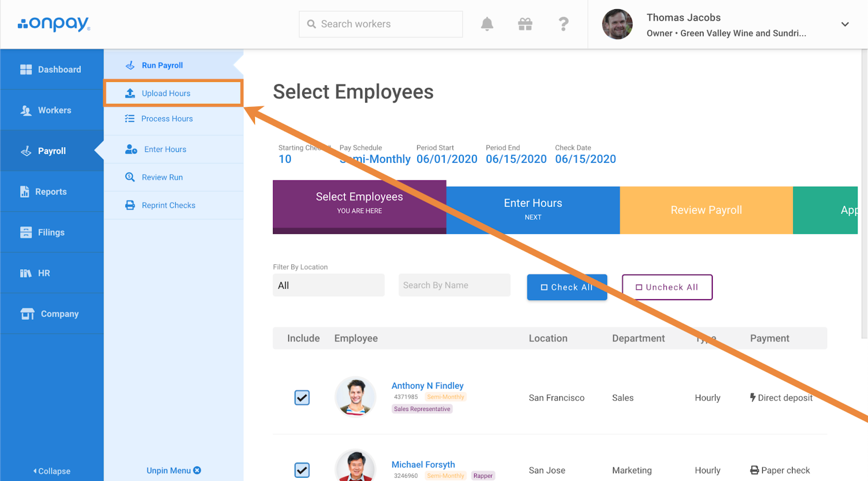Open Company in the sidebar
Viewport: 868px width, 481px height.
coord(52,314)
